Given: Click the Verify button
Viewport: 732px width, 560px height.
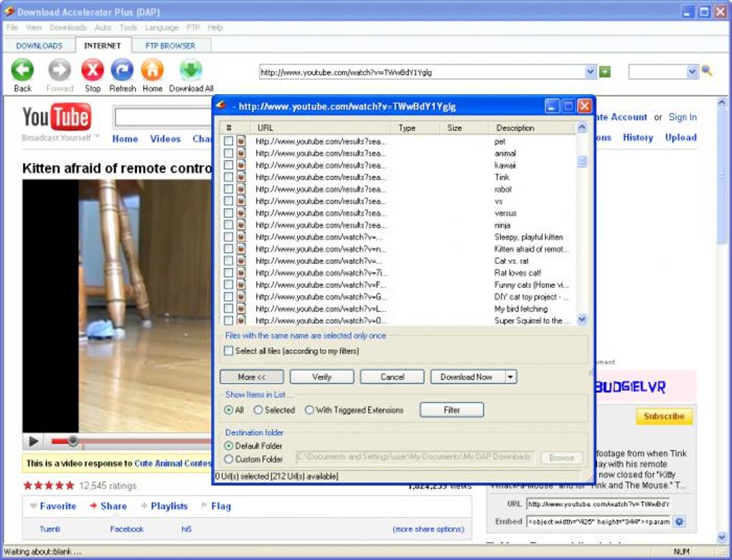Looking at the screenshot, I should pyautogui.click(x=322, y=377).
